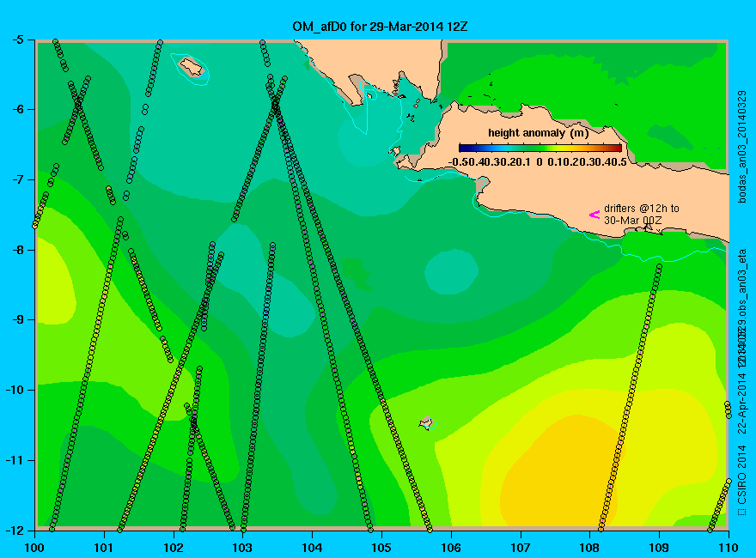The width and height of the screenshot is (756, 558).
Task: Click longitude axis label 107
Action: point(521,548)
